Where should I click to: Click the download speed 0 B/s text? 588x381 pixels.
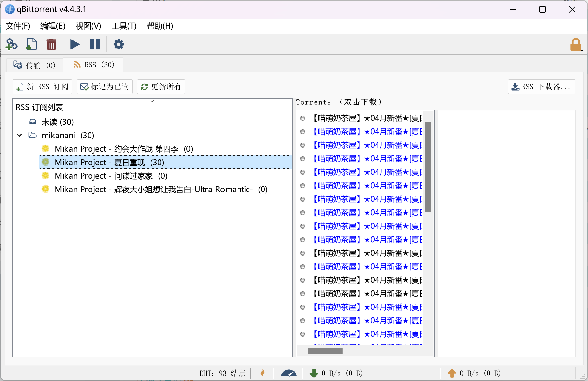point(342,373)
